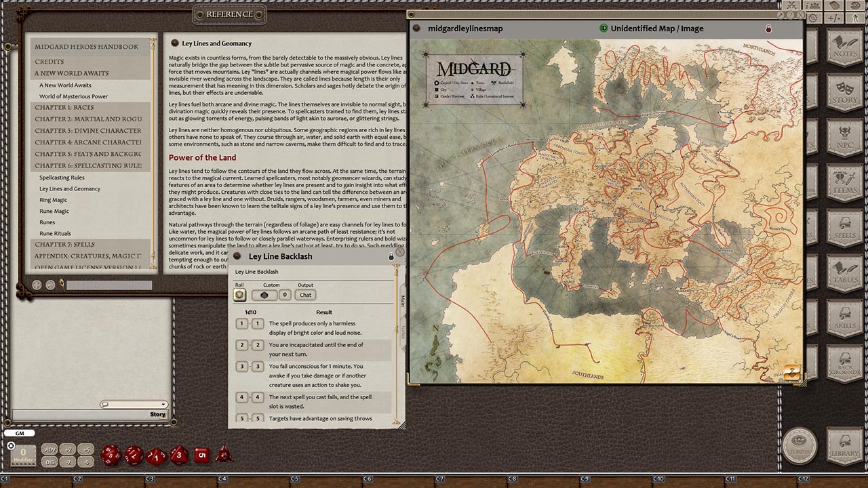Toggle the lock on the Ley Line Backlash window
Image resolution: width=868 pixels, height=488 pixels.
(x=391, y=257)
